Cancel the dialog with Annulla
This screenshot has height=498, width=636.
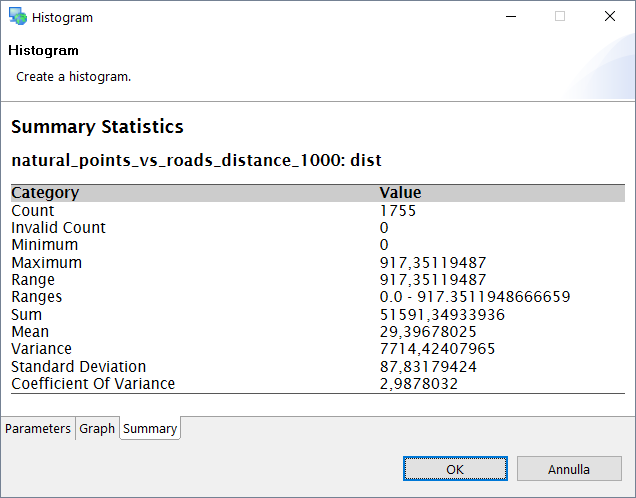568,469
